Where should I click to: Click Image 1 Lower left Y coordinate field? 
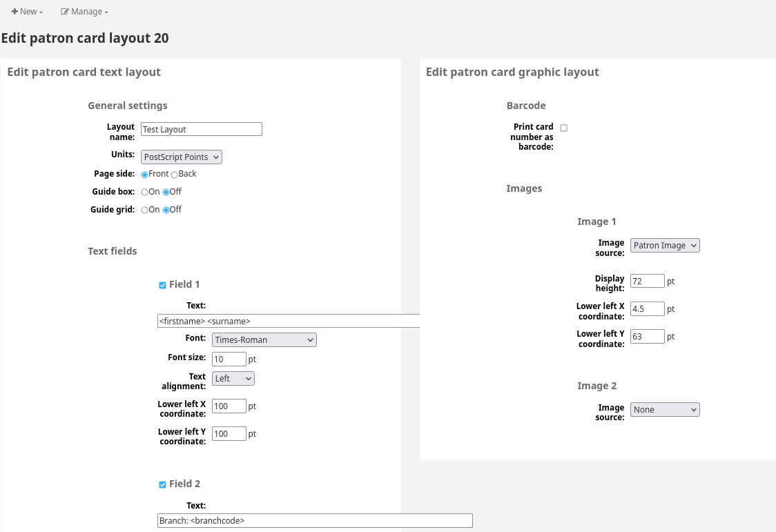(648, 336)
